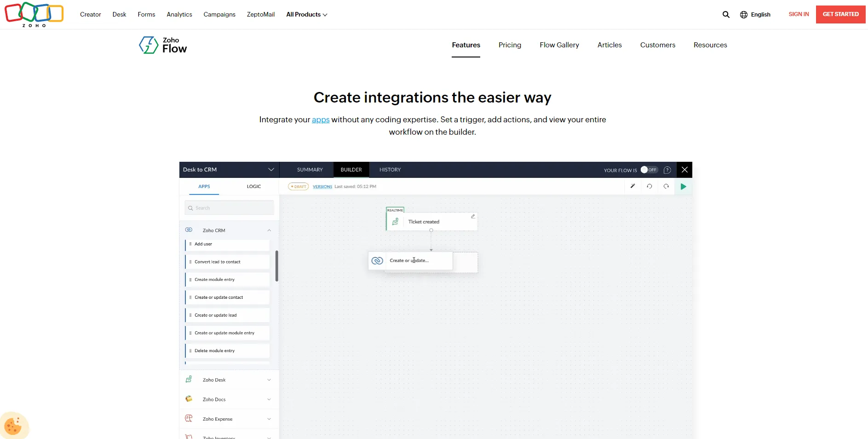This screenshot has width=868, height=439.
Task: Click the Draft status badge
Action: (298, 187)
